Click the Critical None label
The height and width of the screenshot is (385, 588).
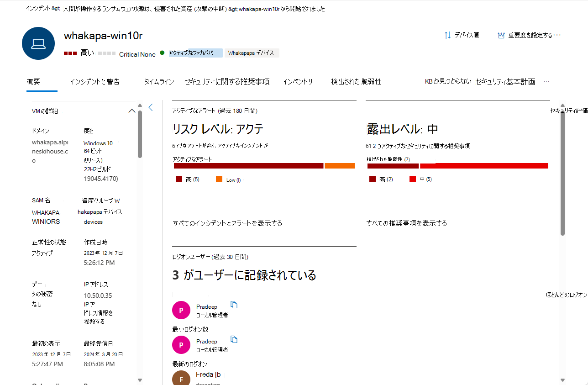coord(137,54)
